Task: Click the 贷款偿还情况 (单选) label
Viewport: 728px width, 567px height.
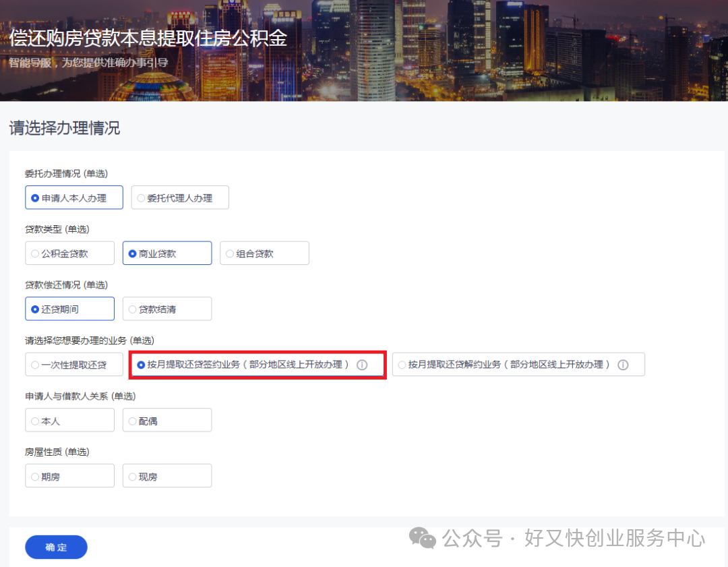Action: [x=66, y=285]
